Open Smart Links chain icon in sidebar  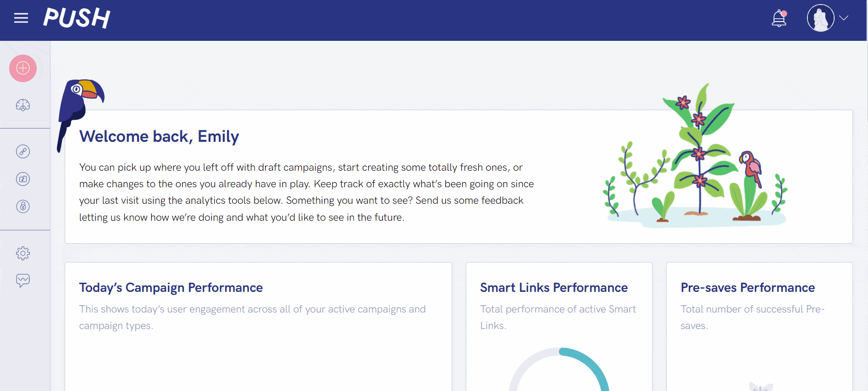23,151
